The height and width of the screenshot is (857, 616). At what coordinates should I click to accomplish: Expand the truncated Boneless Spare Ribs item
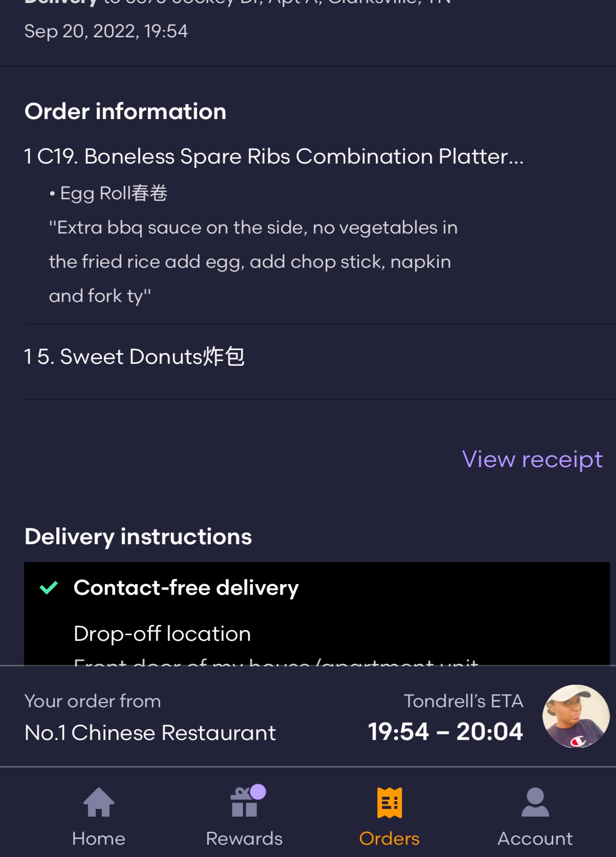pyautogui.click(x=274, y=156)
